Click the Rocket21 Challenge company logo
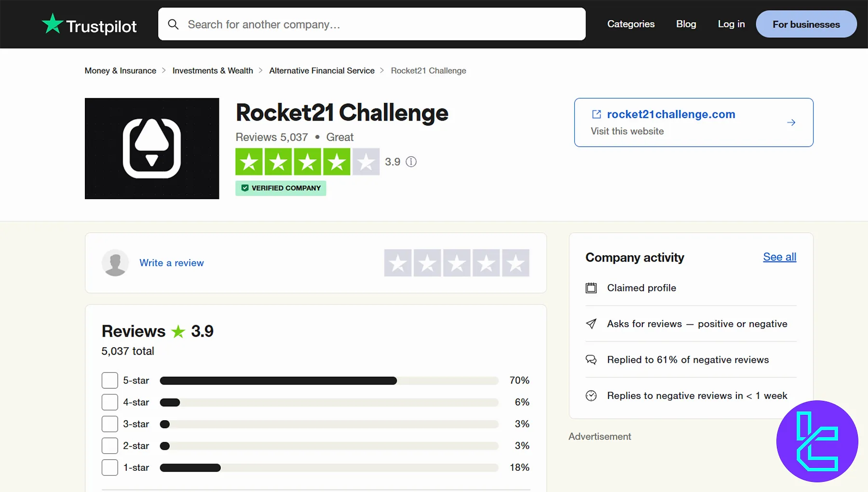The height and width of the screenshot is (492, 868). (x=151, y=149)
